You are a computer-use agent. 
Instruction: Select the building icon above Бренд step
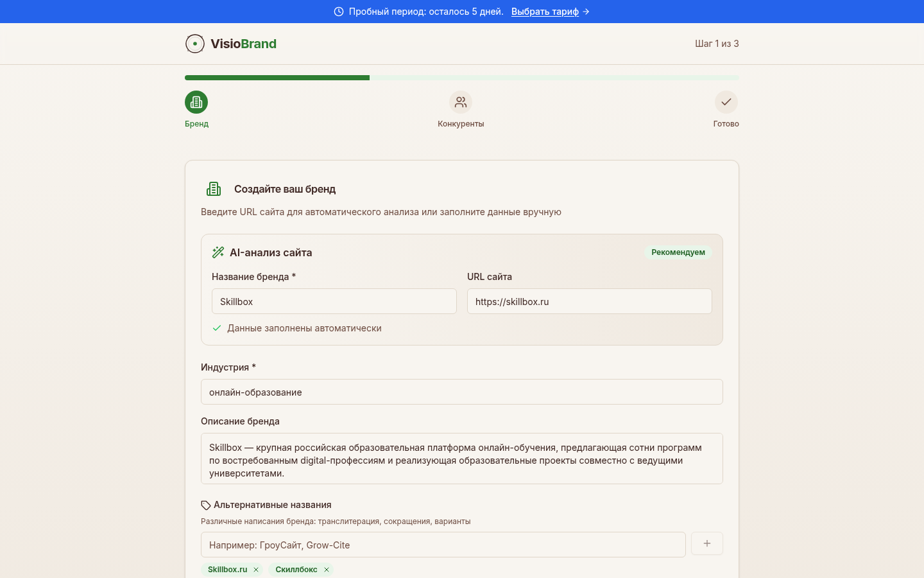(196, 102)
